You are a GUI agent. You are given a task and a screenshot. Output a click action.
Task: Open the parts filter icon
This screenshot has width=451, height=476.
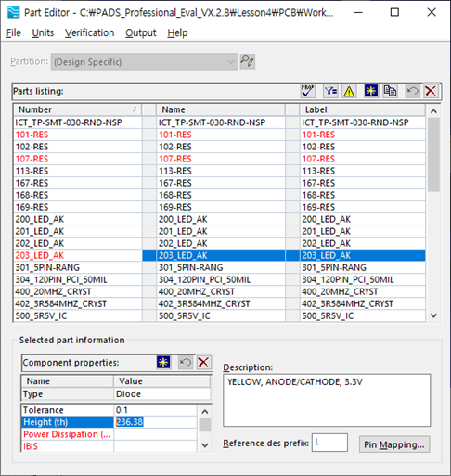pos(330,91)
